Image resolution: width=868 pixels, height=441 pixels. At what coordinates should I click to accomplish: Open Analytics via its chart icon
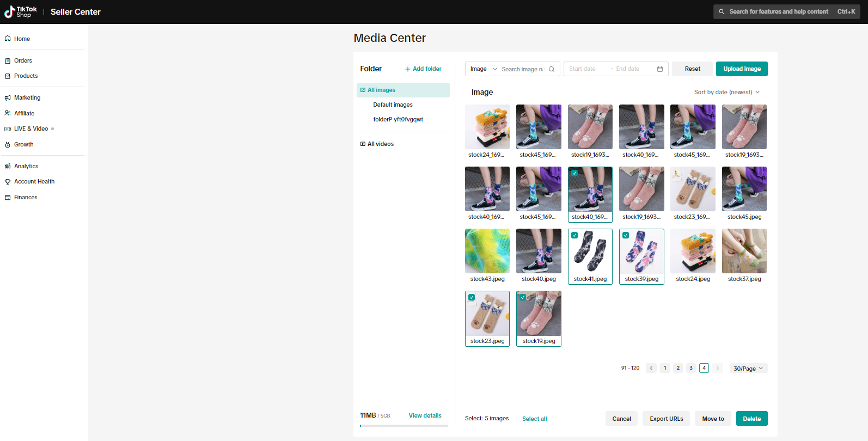click(8, 166)
